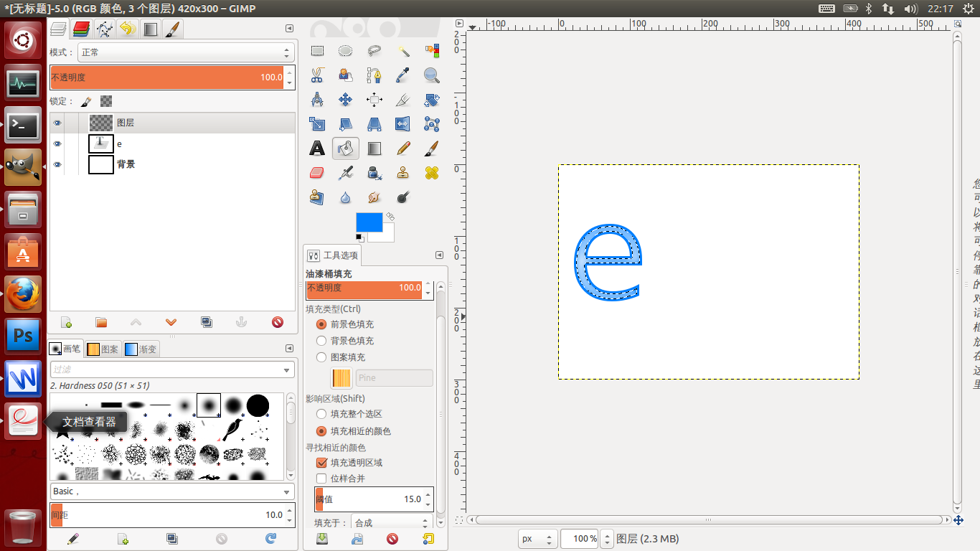
Task: Create a new layer group
Action: [x=101, y=322]
